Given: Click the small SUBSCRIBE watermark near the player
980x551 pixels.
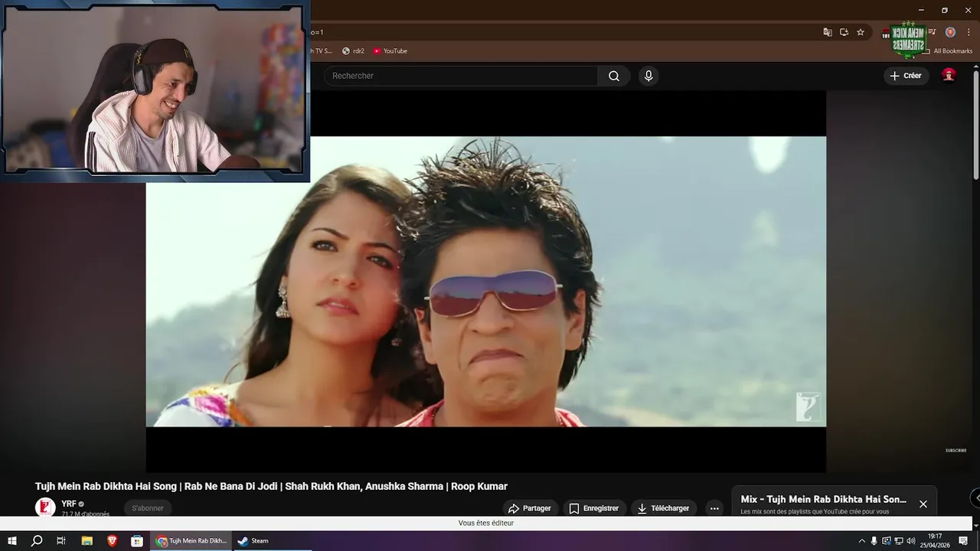Looking at the screenshot, I should click(955, 451).
